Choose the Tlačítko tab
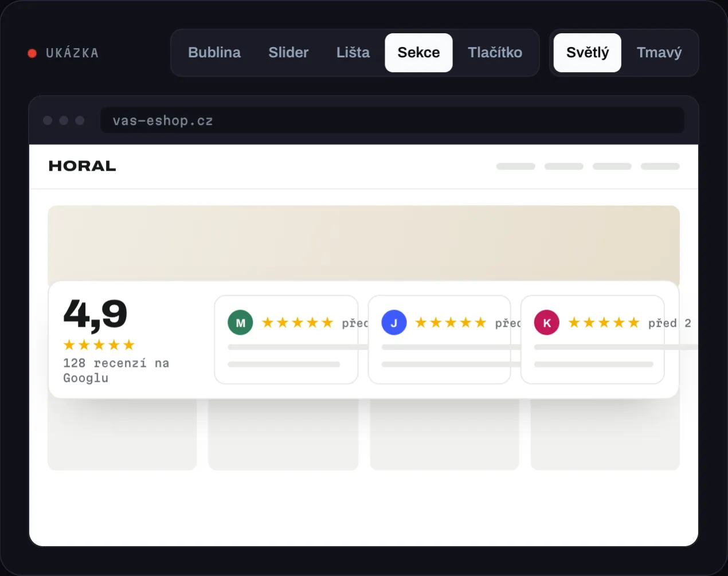 coord(495,53)
